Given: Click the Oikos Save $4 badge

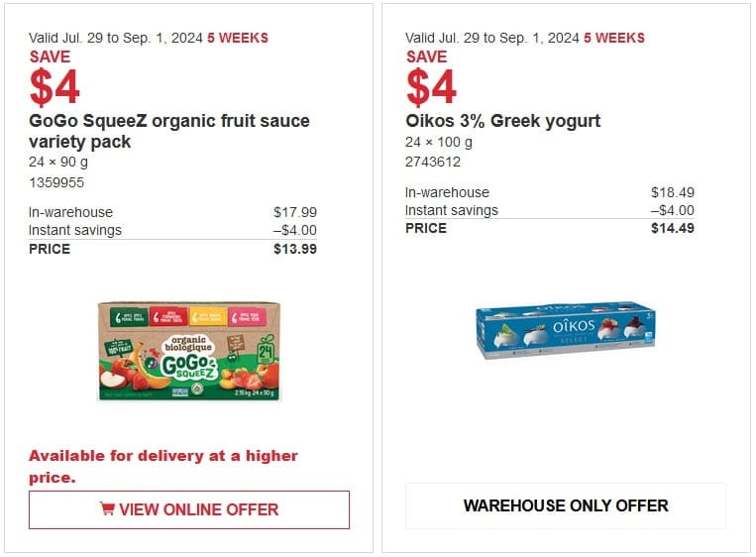Looking at the screenshot, I should pos(431,77).
